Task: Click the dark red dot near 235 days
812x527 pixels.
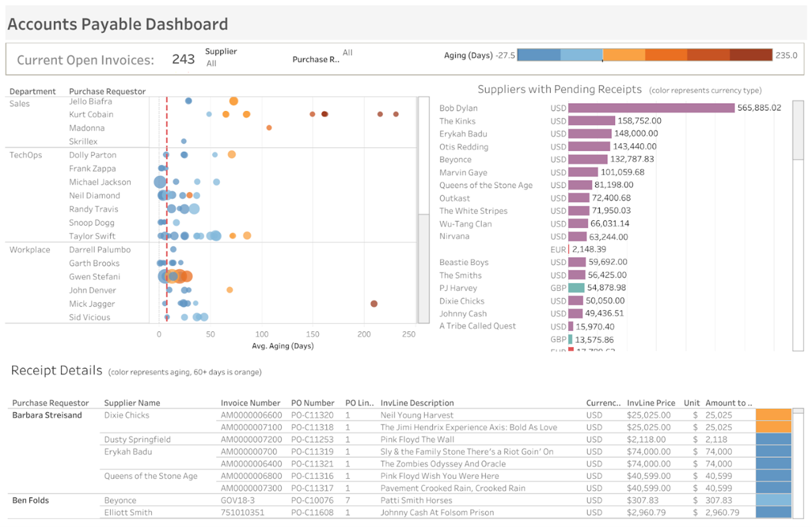Action: point(395,115)
